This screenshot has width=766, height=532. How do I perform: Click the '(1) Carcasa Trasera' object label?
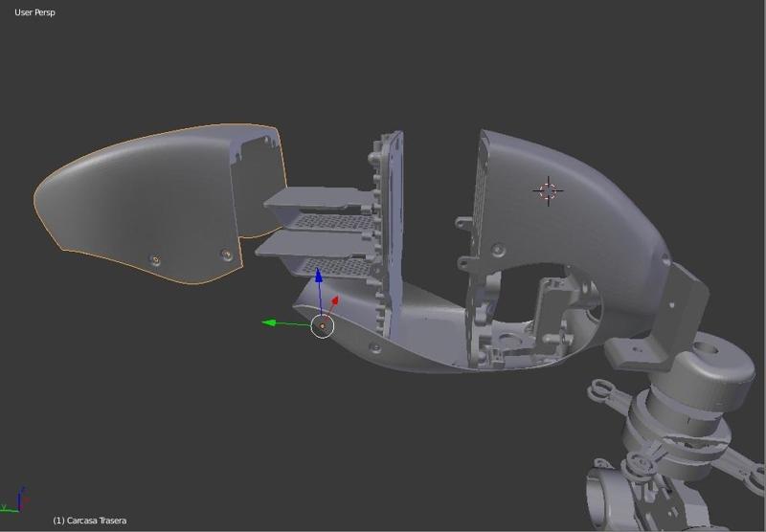tap(90, 521)
